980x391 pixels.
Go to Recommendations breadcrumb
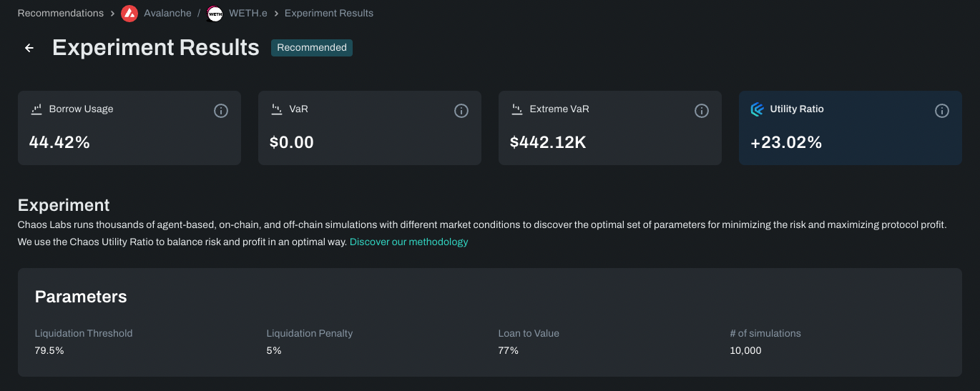[60, 14]
